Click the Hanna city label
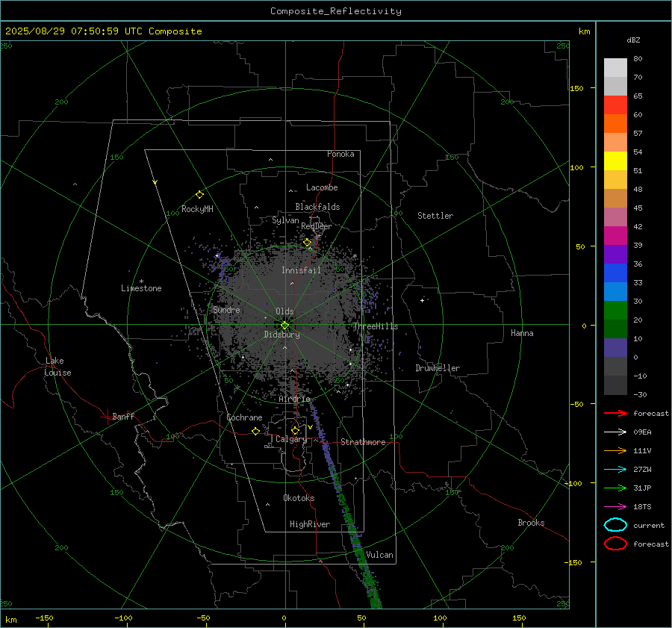Viewport: 672px width, 628px height. click(x=522, y=333)
